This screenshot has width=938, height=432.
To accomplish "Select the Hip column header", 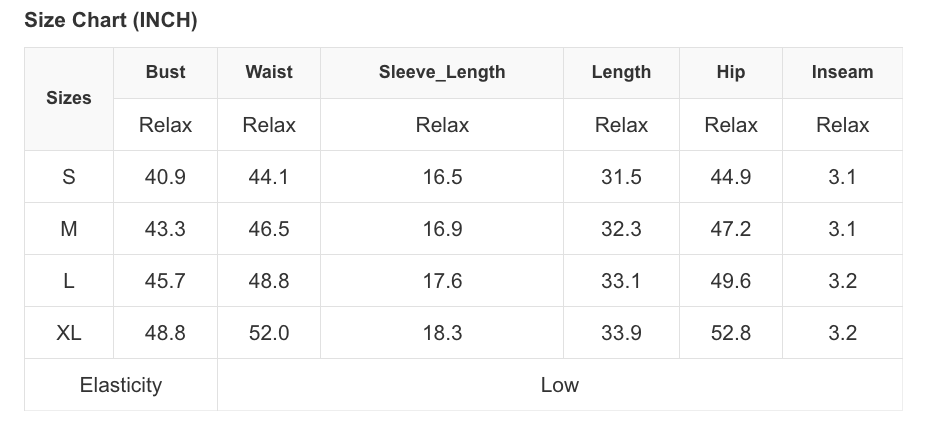I will [x=731, y=72].
